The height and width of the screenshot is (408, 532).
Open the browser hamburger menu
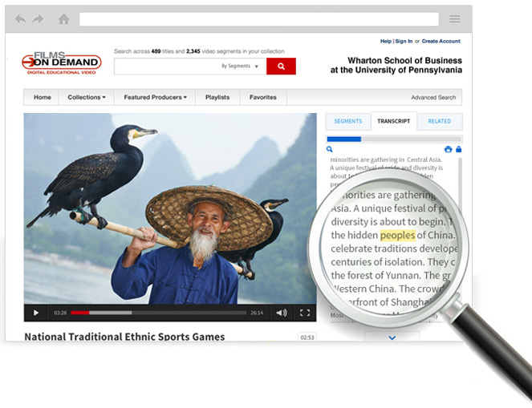pyautogui.click(x=455, y=19)
